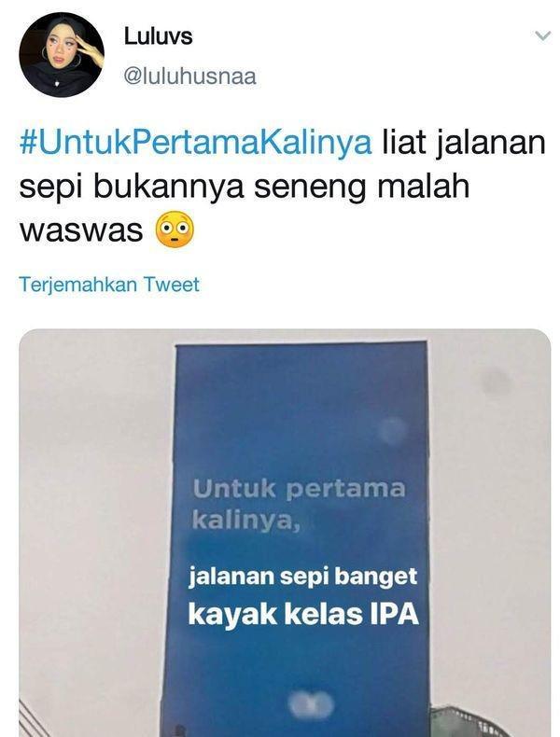Click the flushed face emoji

pos(175,229)
